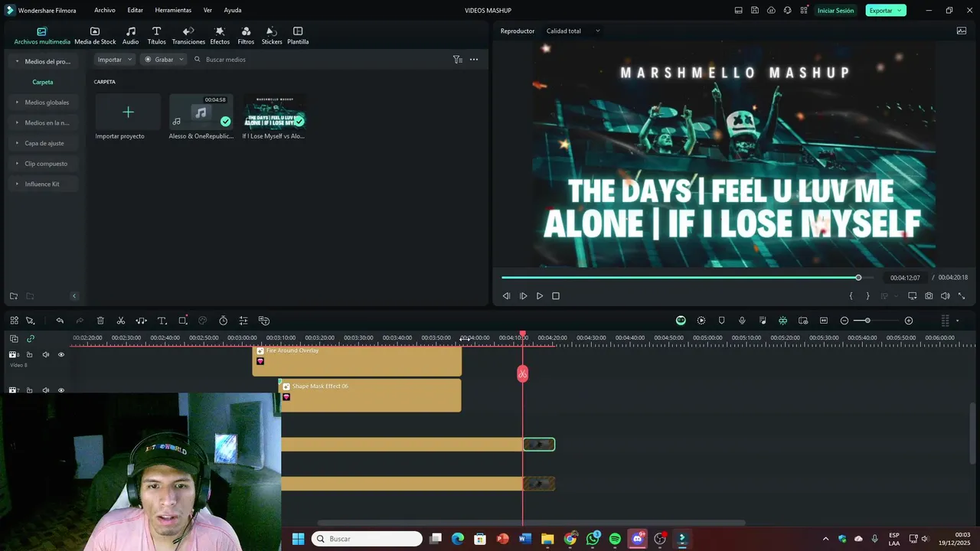This screenshot has width=980, height=551.
Task: Mute track 7 speaker icon
Action: click(45, 390)
